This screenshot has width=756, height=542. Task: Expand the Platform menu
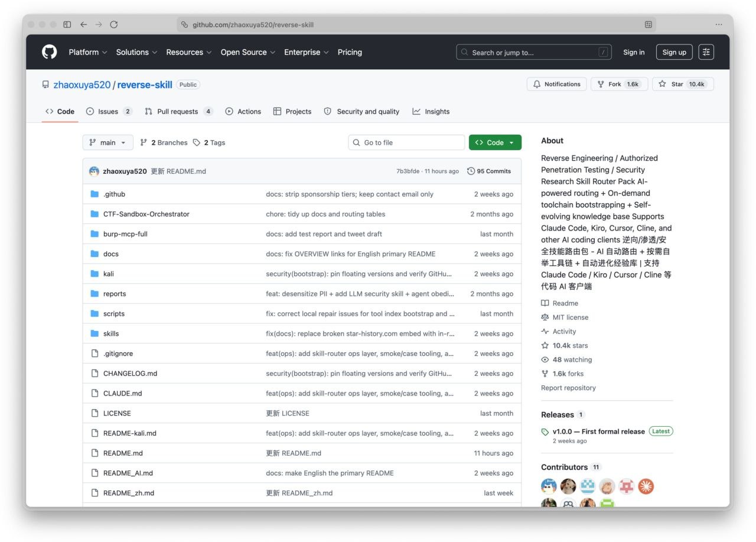[88, 52]
